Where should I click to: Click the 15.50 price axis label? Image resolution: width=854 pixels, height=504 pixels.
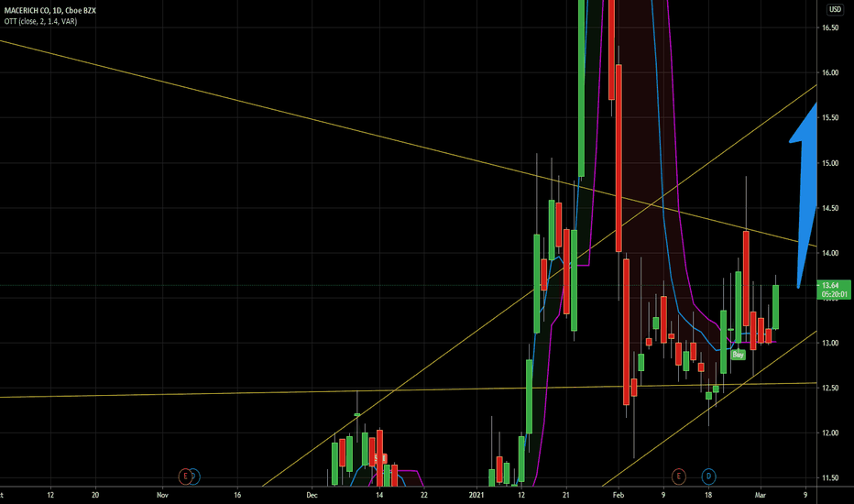[x=830, y=118]
